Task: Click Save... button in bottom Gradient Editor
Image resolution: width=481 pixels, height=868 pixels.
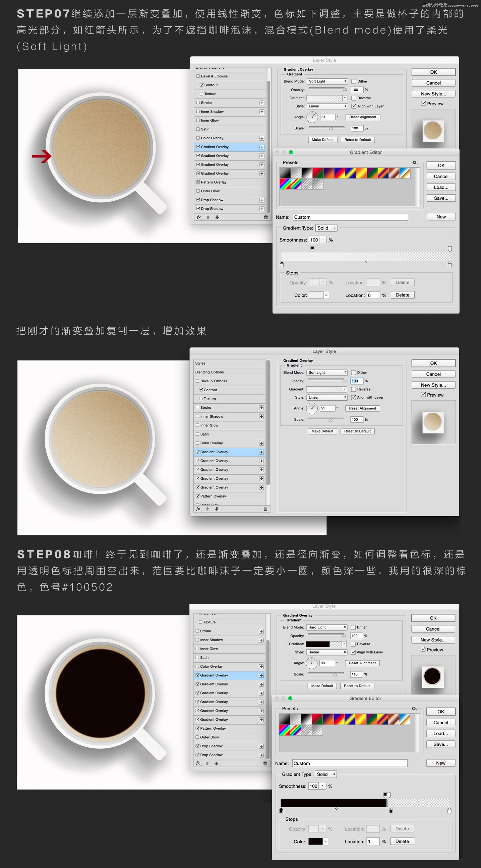Action: coord(440,744)
